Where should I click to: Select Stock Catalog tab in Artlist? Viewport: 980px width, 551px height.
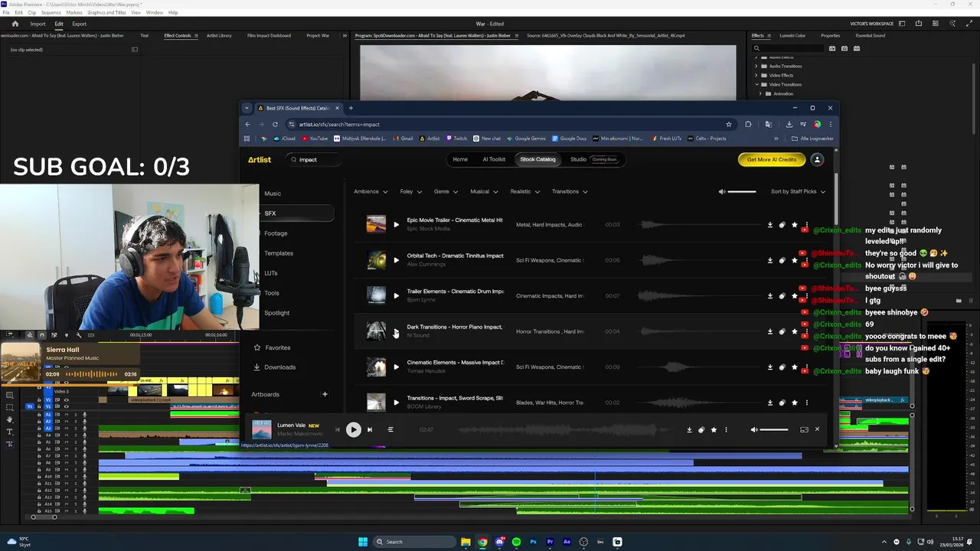[x=537, y=159]
